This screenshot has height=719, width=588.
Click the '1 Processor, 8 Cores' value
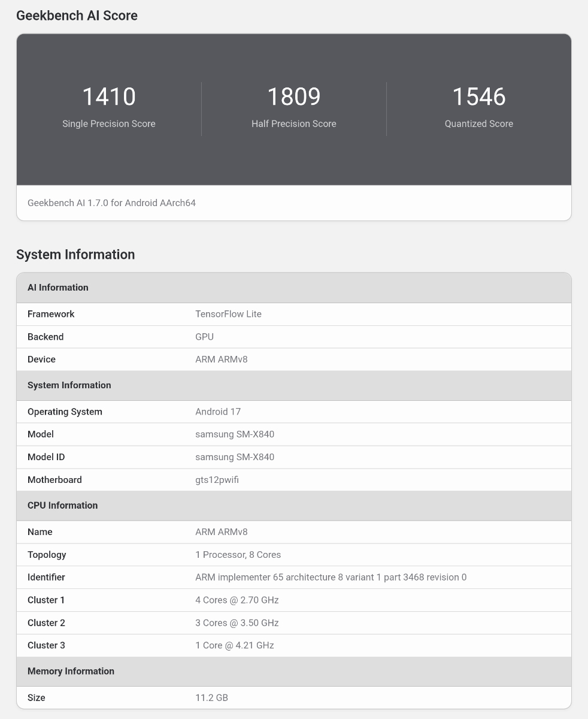tap(238, 555)
